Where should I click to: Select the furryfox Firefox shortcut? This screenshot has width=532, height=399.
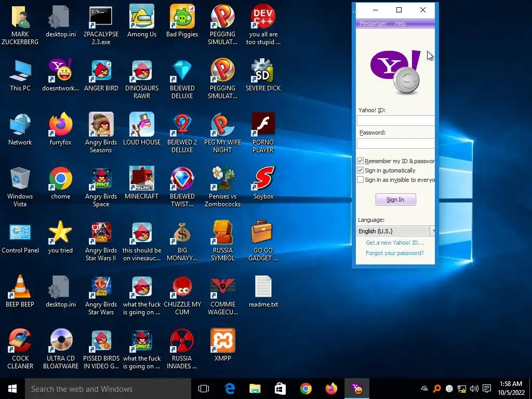pos(61,129)
